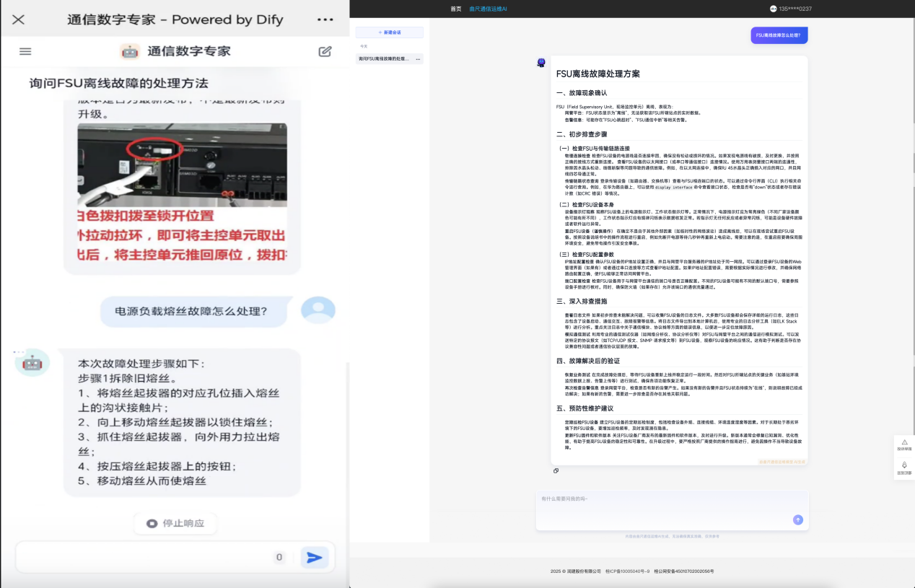Screen dimensions: 915x588
Task: Open the 桂公网安备 footer link
Action: pyautogui.click(x=684, y=571)
